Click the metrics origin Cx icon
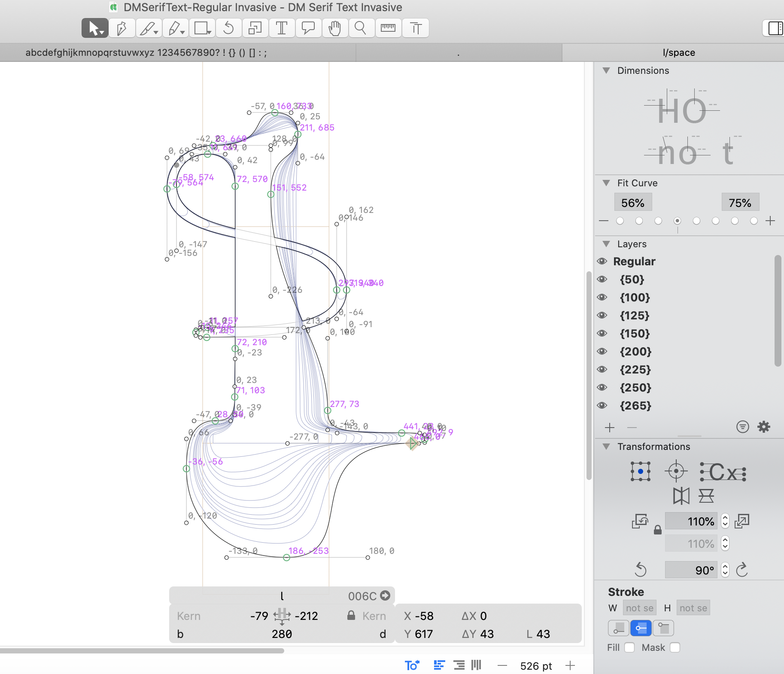 [723, 471]
